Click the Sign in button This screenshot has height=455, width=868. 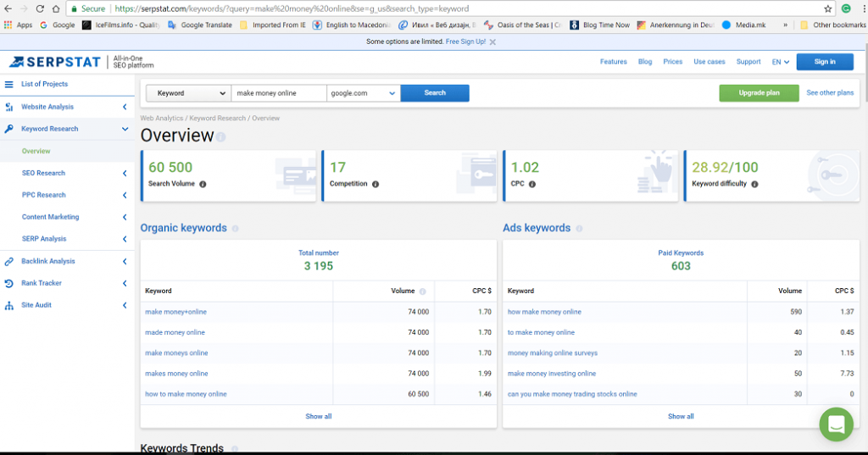[x=825, y=62]
